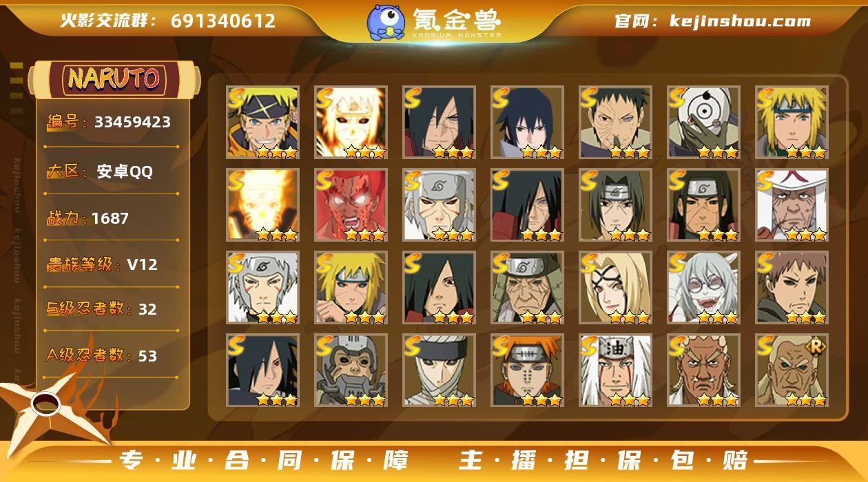Click the 战力 1687 stat row

click(x=112, y=218)
